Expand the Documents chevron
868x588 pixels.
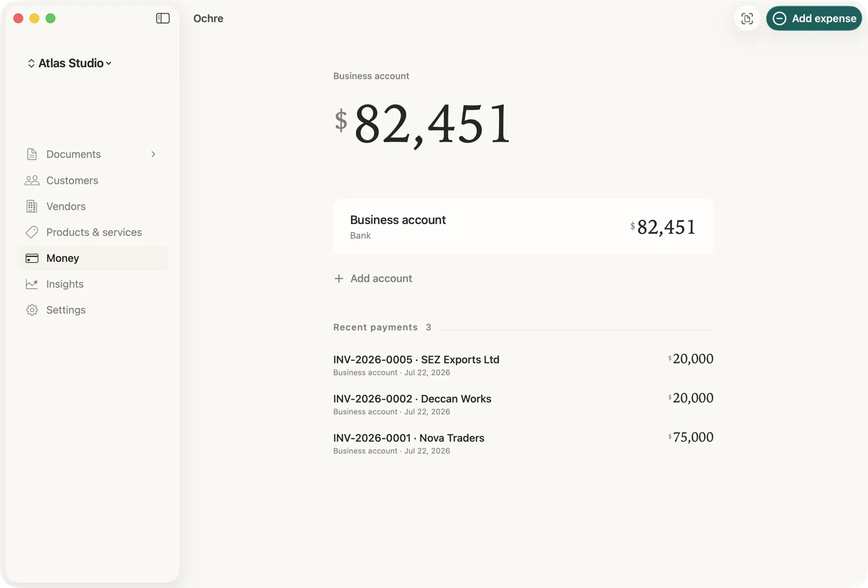click(153, 154)
